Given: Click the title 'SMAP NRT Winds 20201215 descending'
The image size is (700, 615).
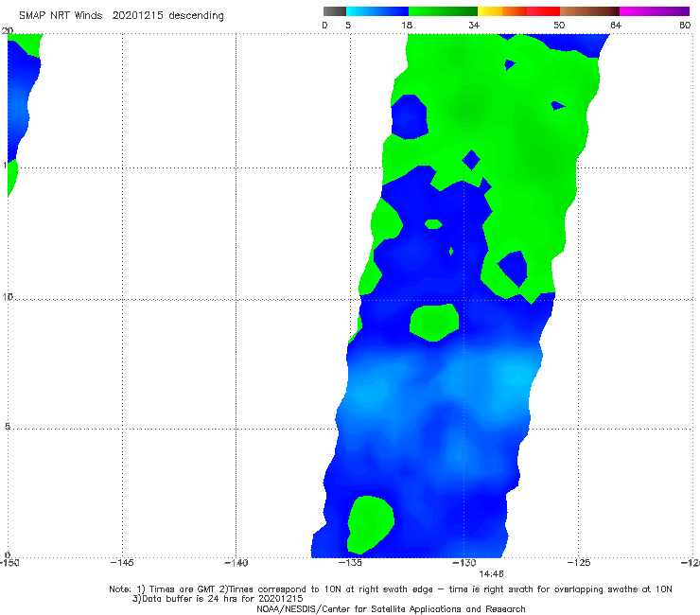Looking at the screenshot, I should point(121,15).
